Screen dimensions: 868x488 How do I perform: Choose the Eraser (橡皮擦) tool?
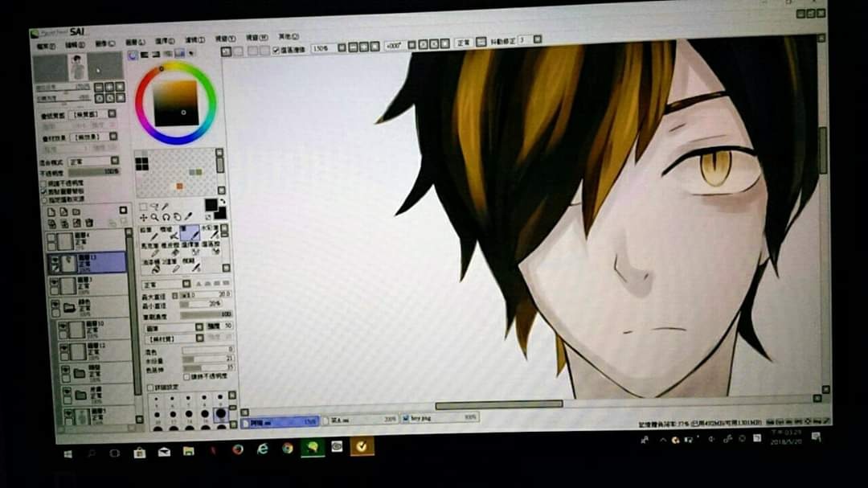(x=170, y=248)
